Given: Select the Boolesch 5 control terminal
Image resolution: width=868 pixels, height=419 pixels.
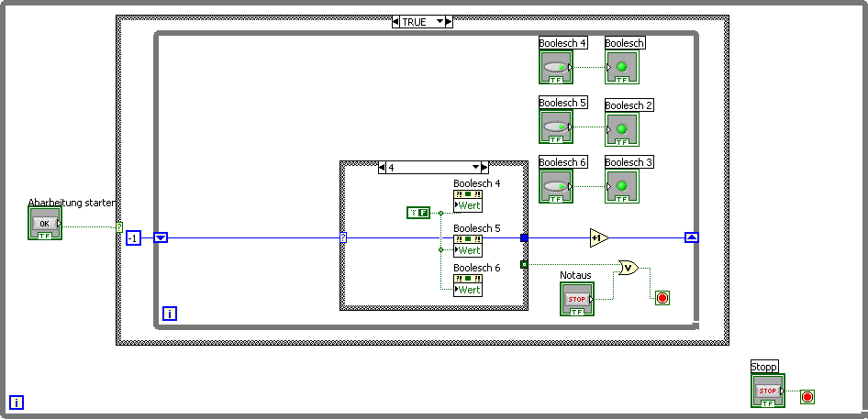Looking at the screenshot, I should [x=556, y=127].
